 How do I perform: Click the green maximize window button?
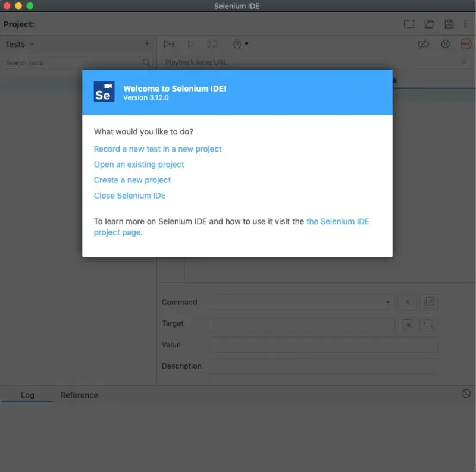(30, 6)
